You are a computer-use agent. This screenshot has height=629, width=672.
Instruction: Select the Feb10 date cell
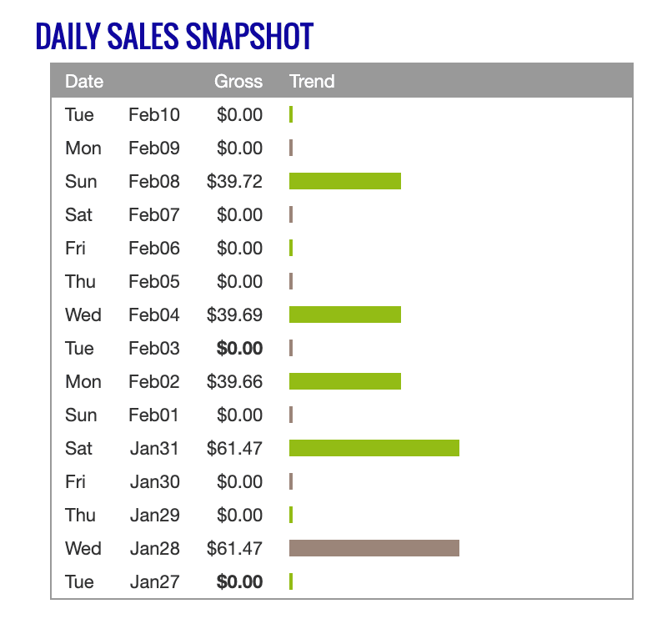point(154,115)
